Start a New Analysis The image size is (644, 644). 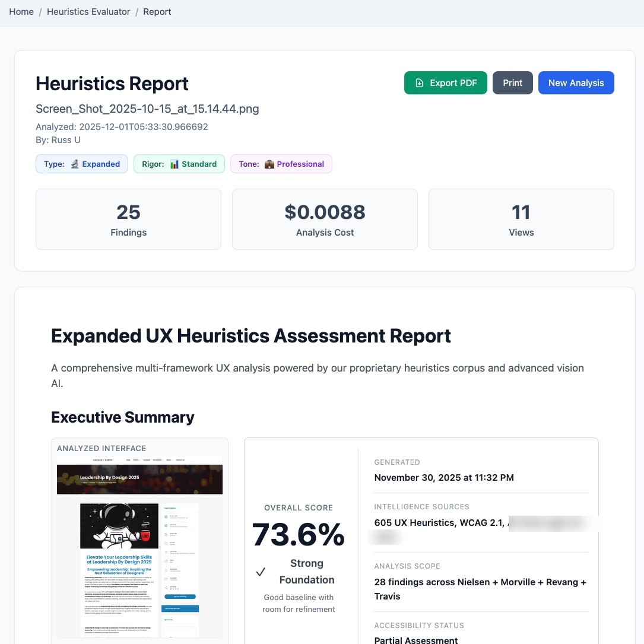576,83
